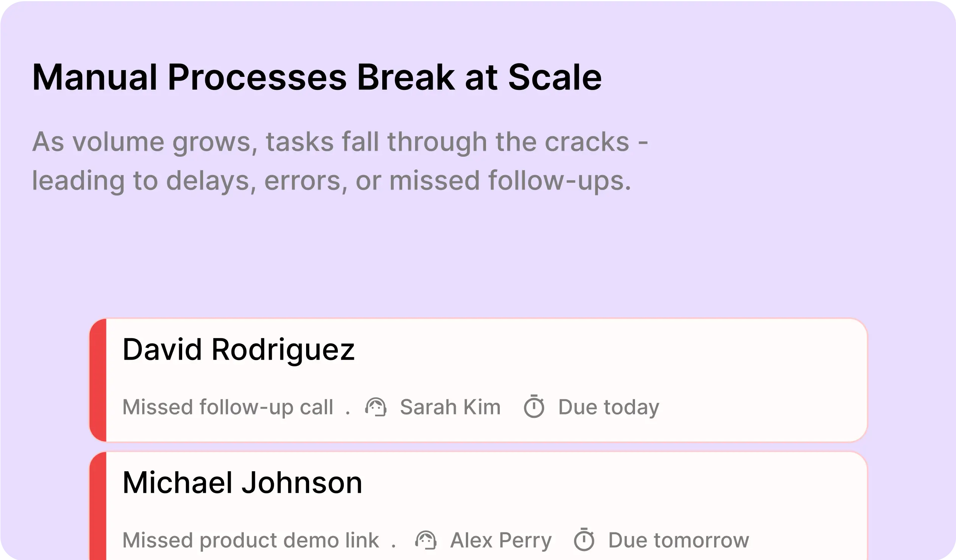
Task: Click the red bar on David Rodriguez card
Action: point(98,380)
